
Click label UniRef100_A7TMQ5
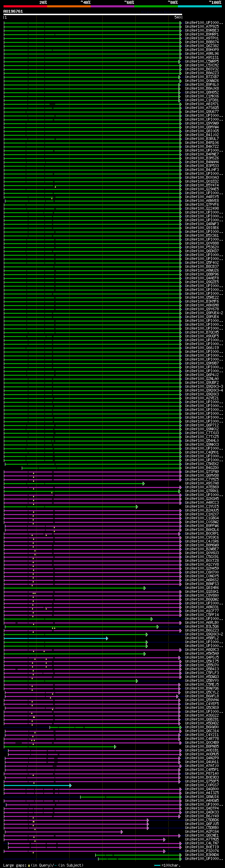[x=202, y=839]
